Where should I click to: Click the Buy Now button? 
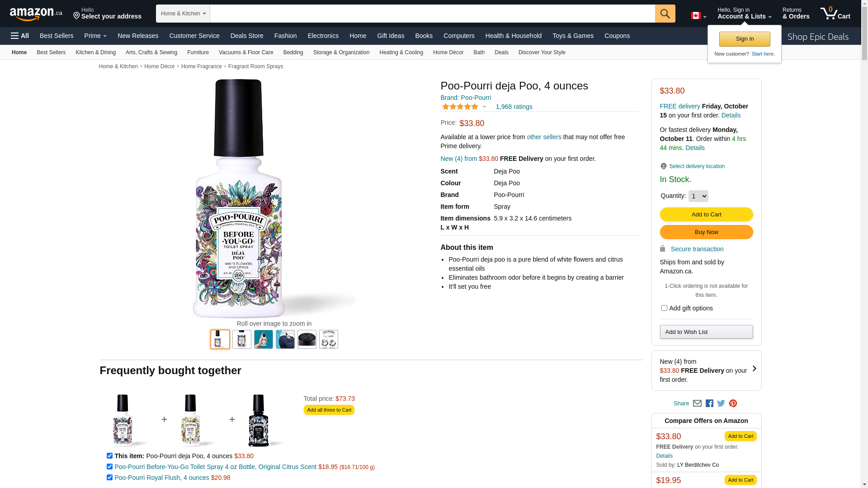tap(706, 232)
